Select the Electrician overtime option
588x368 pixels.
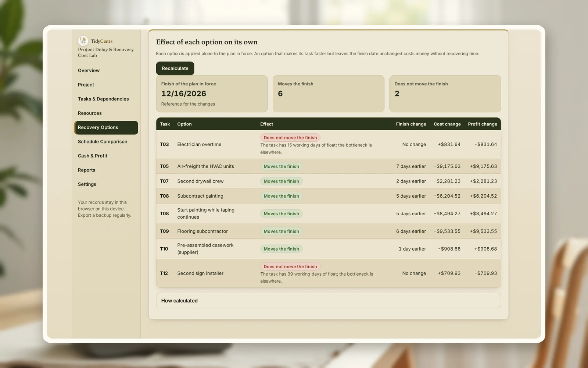[199, 145]
